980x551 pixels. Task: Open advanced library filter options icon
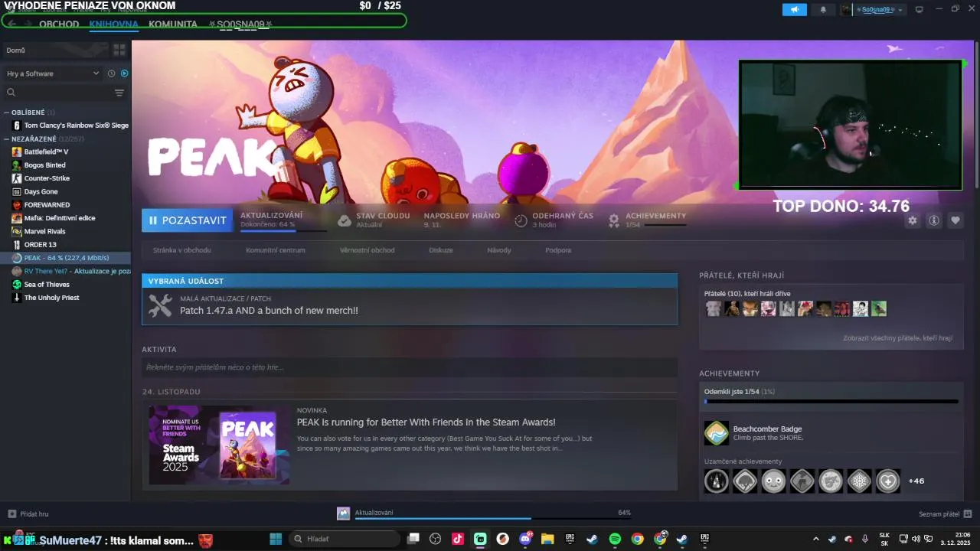(119, 93)
